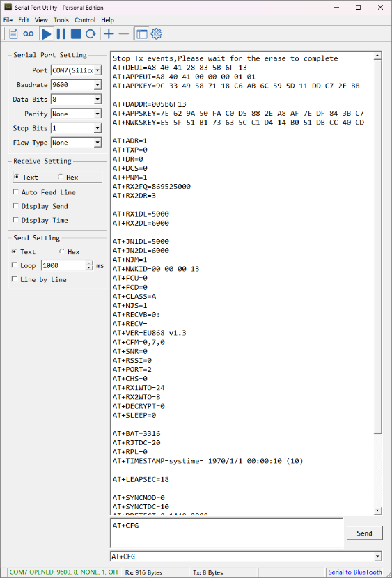Screen dimensions: 392x578
Task: Click the record log toolbar icon
Action: [x=29, y=34]
